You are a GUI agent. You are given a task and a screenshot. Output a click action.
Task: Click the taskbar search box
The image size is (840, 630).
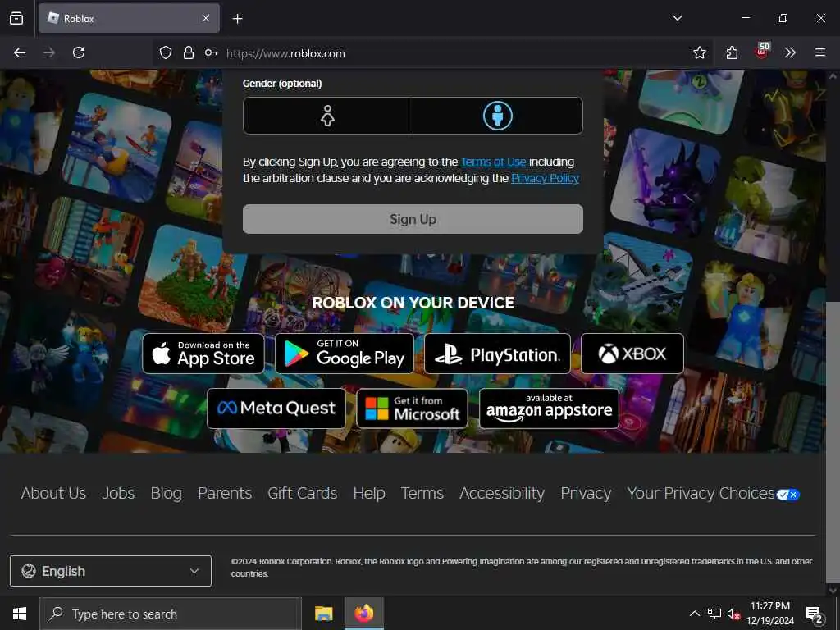(x=171, y=614)
